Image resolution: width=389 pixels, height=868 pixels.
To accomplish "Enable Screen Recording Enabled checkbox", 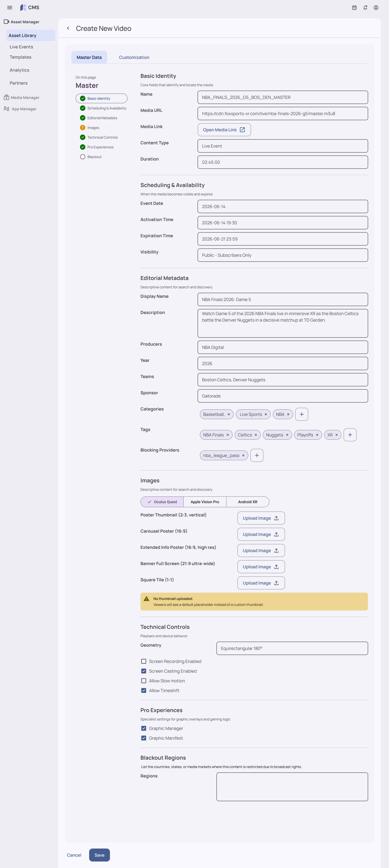I will point(143,661).
